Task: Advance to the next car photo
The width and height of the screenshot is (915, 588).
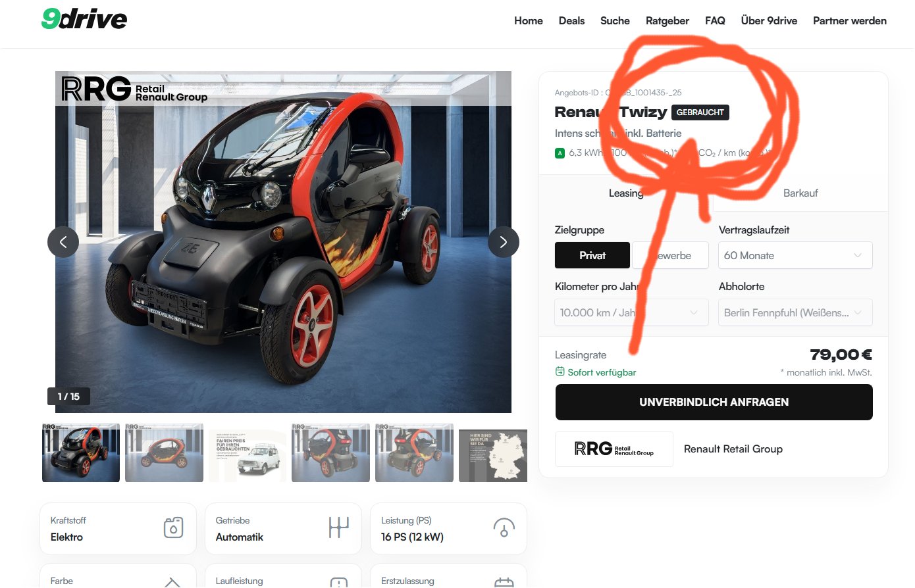Action: pyautogui.click(x=504, y=242)
